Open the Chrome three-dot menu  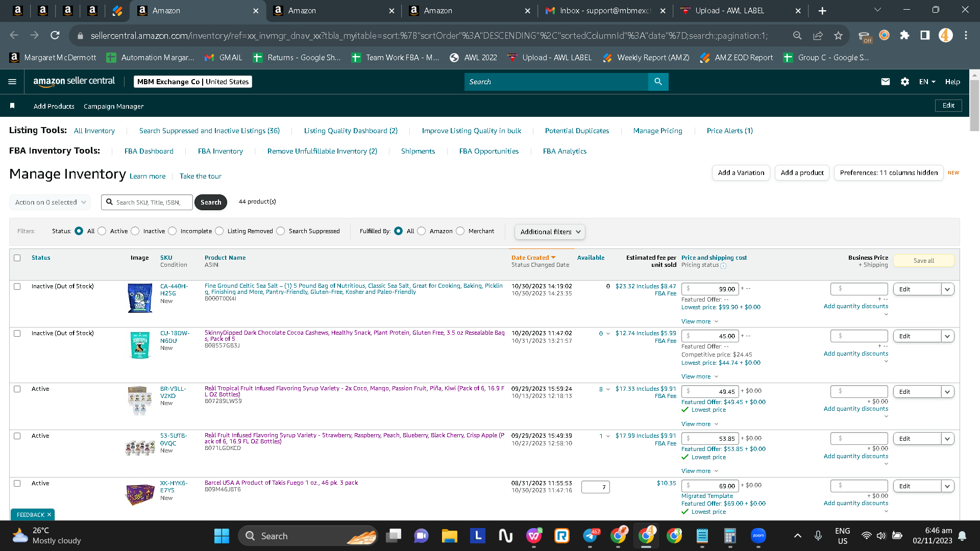point(966,35)
